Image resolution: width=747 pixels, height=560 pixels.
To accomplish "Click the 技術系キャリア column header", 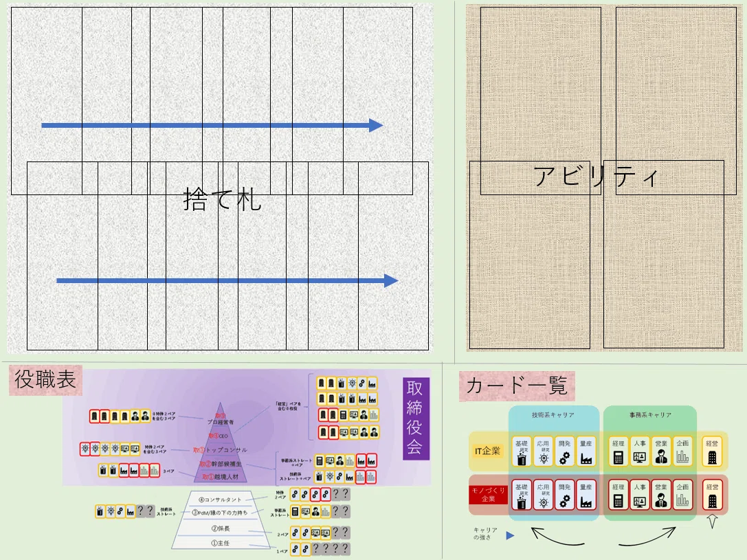I will [553, 415].
